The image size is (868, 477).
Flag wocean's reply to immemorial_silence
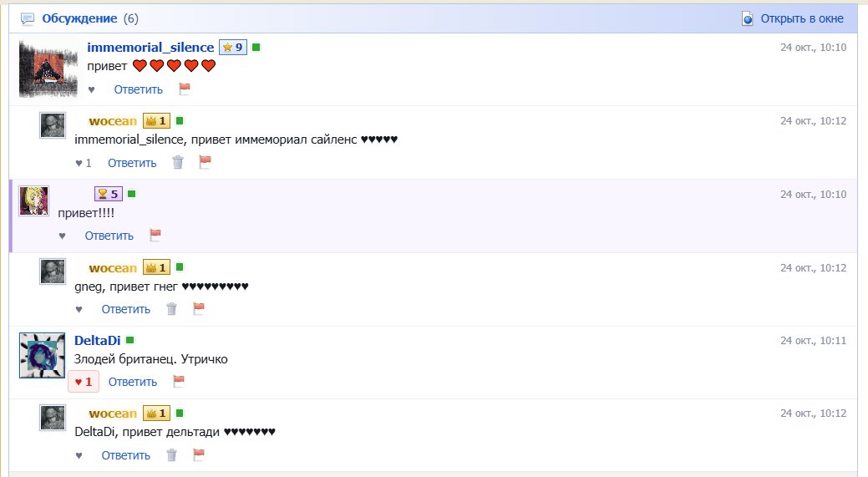click(206, 161)
